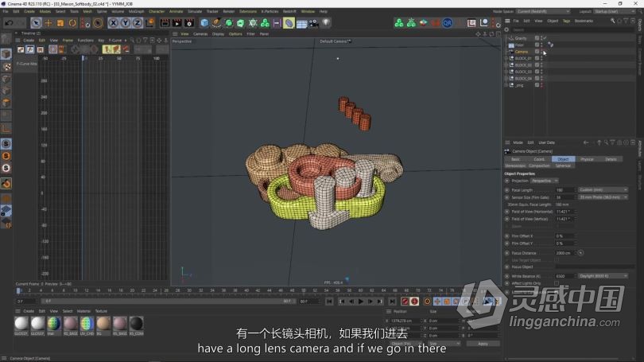
Task: Click the Undo arrow icon
Action: click(x=9, y=23)
